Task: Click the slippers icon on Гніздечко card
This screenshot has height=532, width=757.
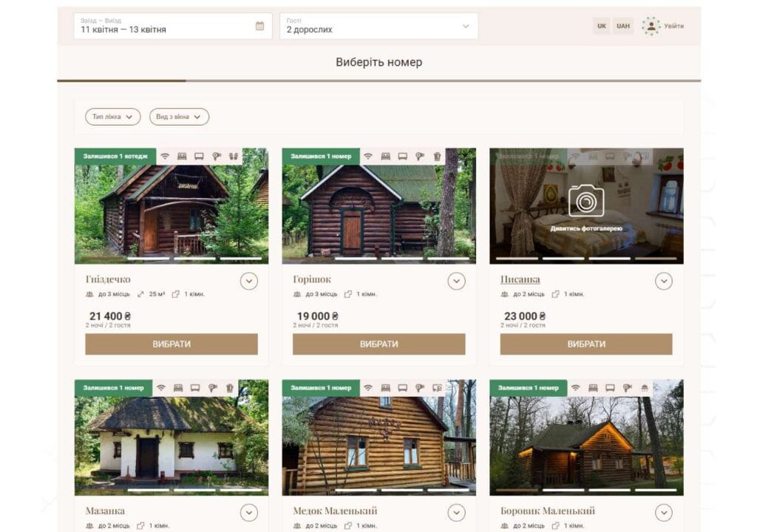Action: 234,156
